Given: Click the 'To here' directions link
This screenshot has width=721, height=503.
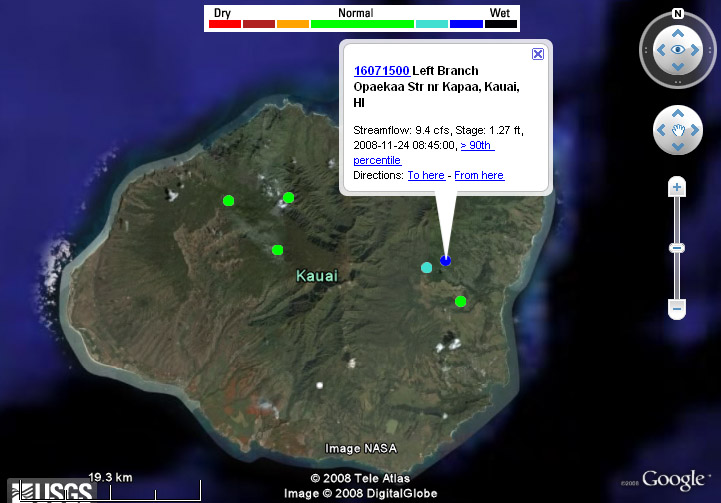Looking at the screenshot, I should point(426,175).
